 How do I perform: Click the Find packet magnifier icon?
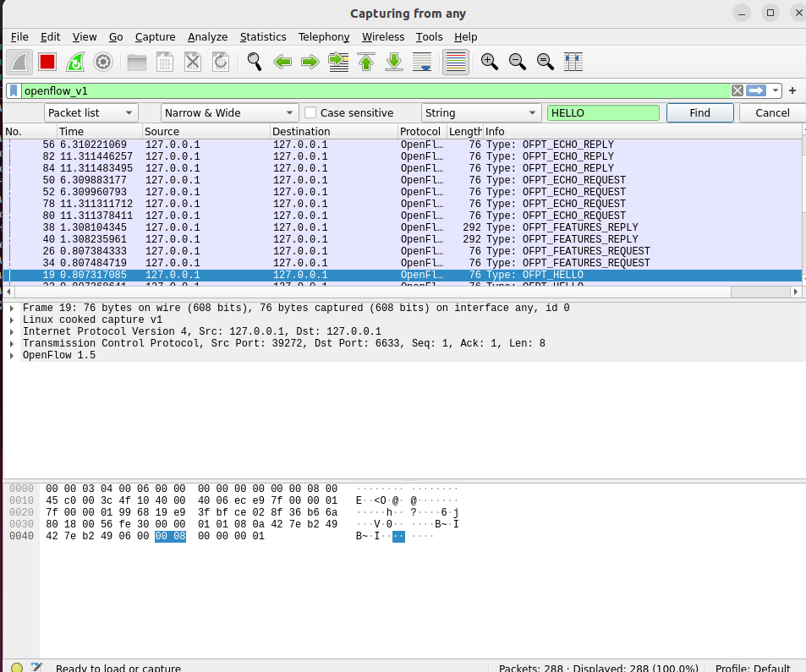[x=255, y=63]
